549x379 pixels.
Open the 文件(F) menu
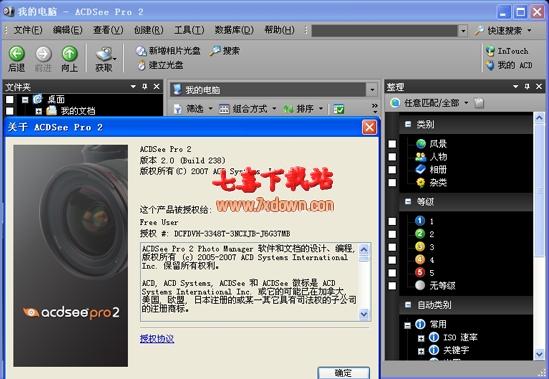(x=28, y=30)
